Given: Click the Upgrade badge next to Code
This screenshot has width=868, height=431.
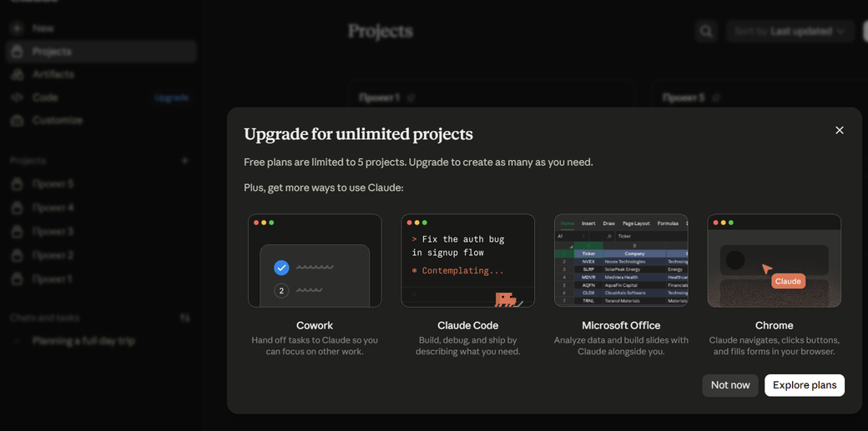Looking at the screenshot, I should [172, 98].
